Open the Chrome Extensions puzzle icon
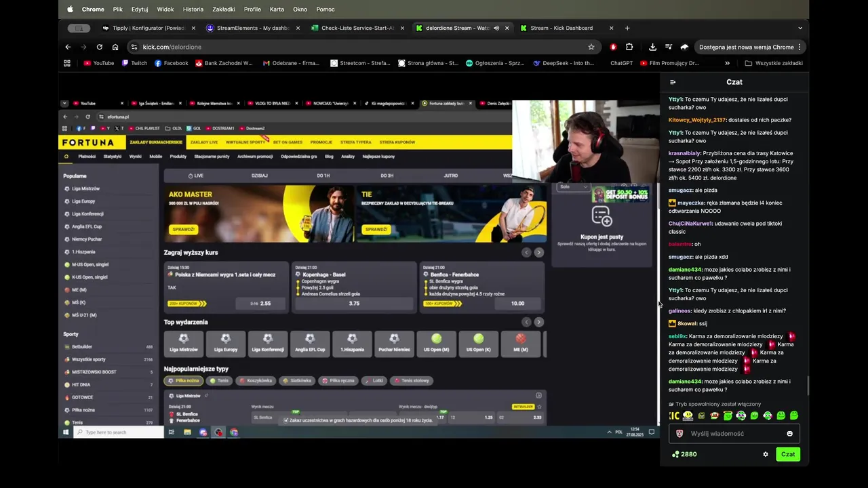Viewport: 868px width, 488px height. [629, 47]
